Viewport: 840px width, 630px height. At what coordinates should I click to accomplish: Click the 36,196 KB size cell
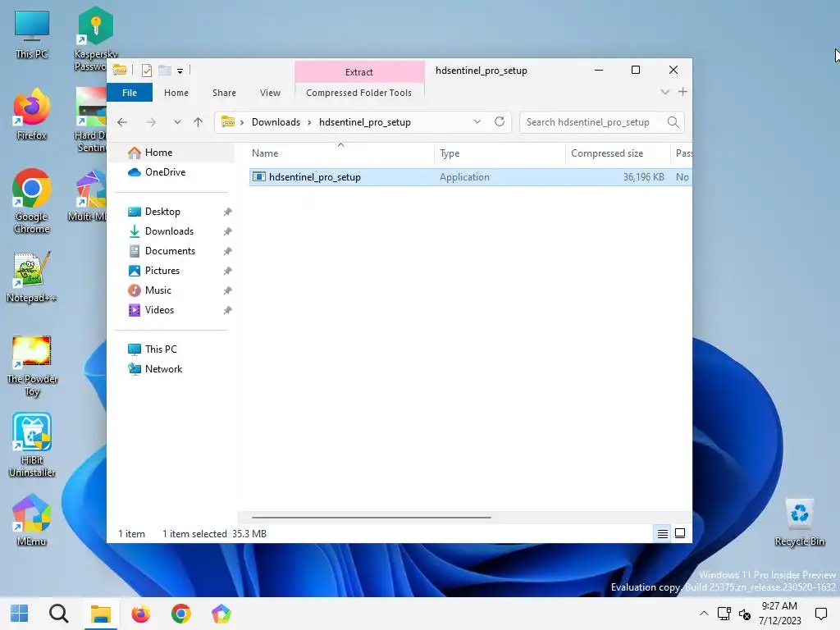tap(643, 177)
